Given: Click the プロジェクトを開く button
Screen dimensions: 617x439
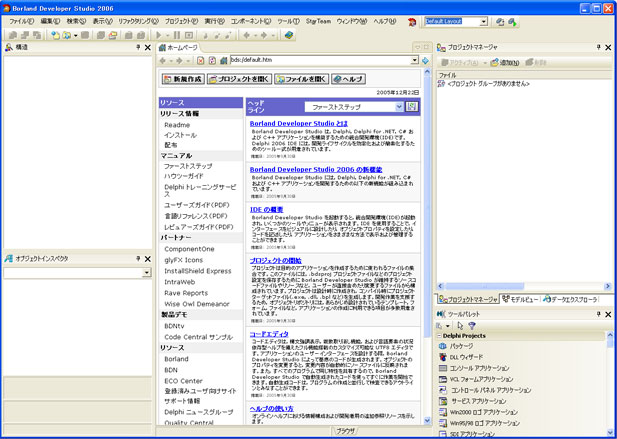Looking at the screenshot, I should (240, 79).
